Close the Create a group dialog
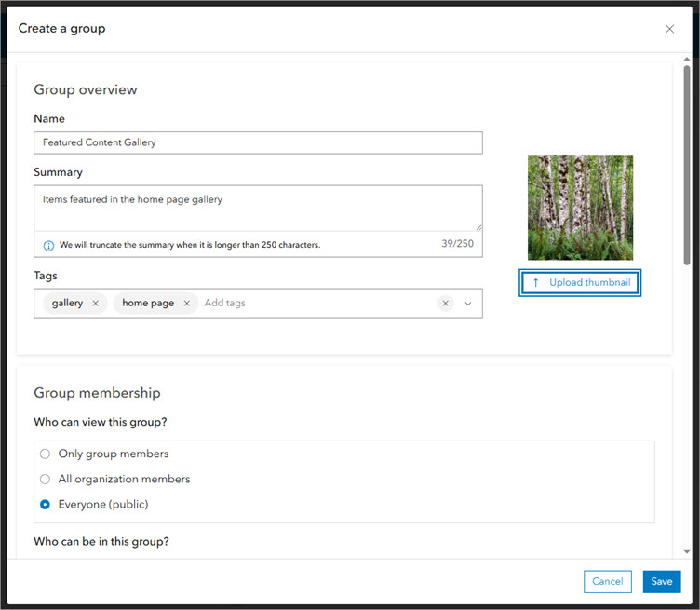Screen dimensions: 700x610 [669, 29]
